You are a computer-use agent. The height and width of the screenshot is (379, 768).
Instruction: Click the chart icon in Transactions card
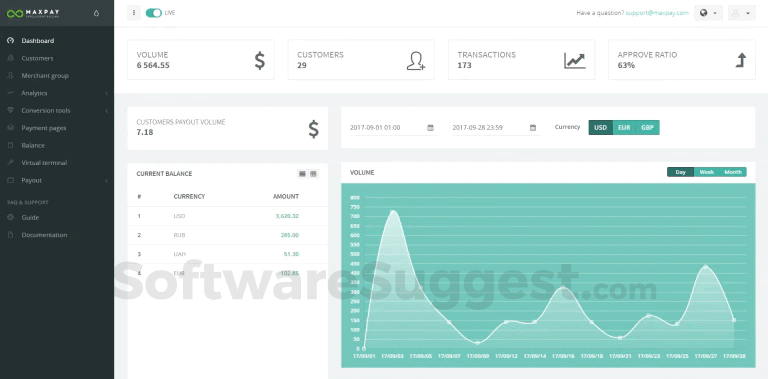coord(575,60)
